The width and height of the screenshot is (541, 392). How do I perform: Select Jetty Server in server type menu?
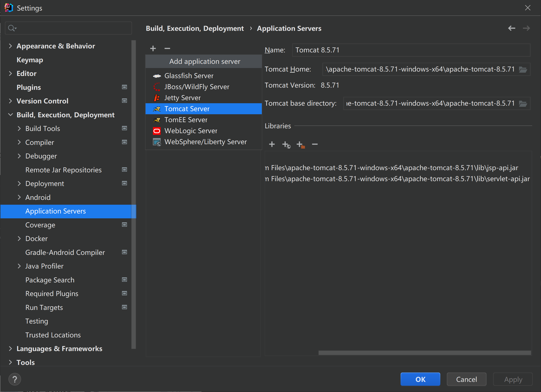point(182,98)
